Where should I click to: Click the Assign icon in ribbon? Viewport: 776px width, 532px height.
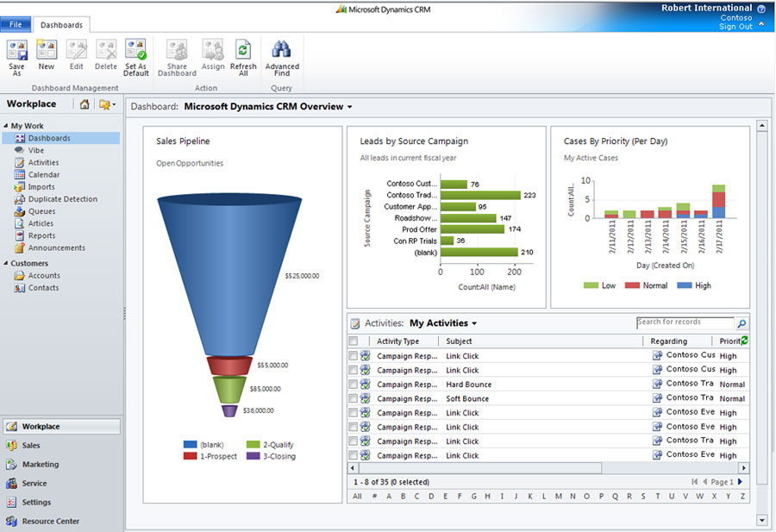pyautogui.click(x=213, y=50)
